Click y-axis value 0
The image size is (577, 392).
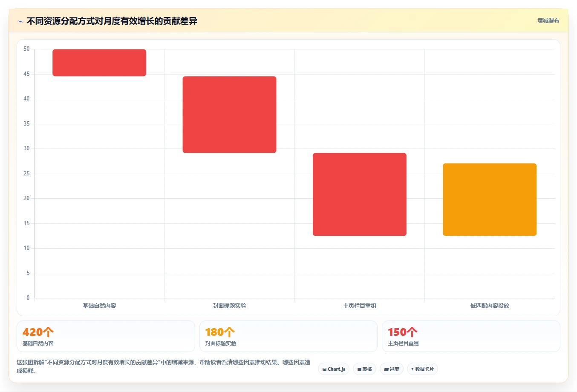(x=28, y=298)
